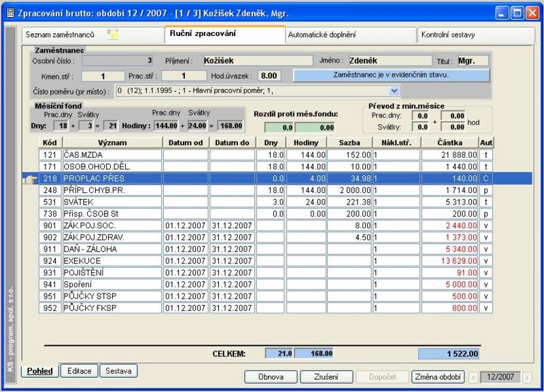Switch to the Ruční zpracování tab
Screen dimensions: 544x392
click(x=225, y=34)
